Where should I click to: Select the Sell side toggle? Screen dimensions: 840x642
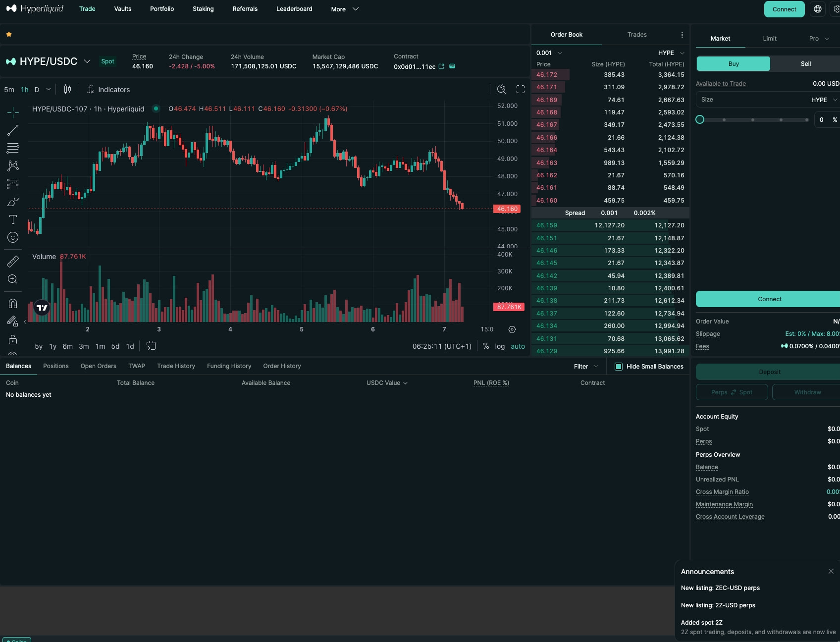tap(806, 63)
